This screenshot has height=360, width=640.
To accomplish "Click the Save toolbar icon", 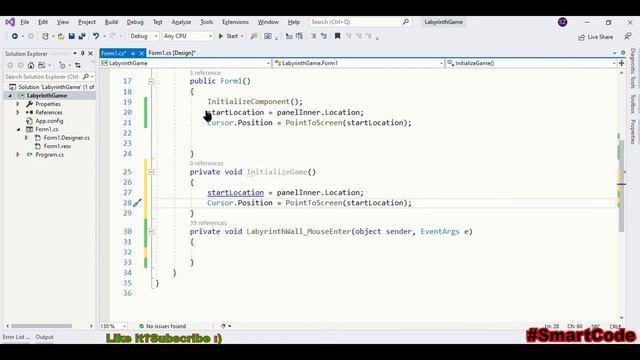I will coord(71,36).
